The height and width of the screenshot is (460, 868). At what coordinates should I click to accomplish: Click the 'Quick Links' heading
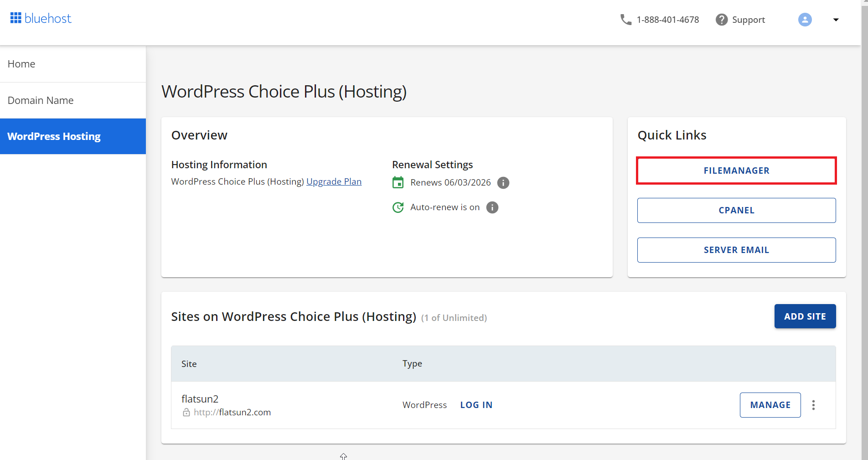(x=672, y=135)
